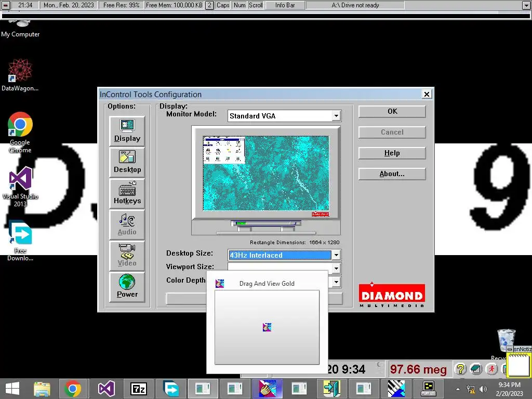Click the '97.66 meg' memory readout

418,369
